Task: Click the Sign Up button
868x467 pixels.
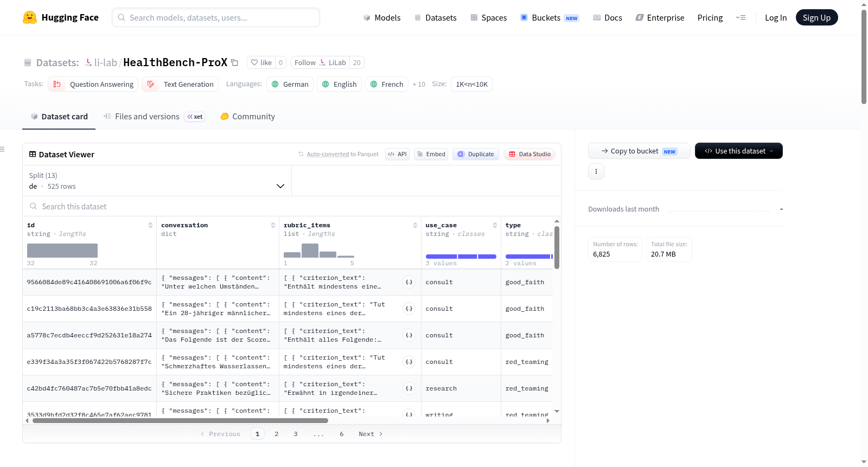Action: tap(816, 17)
